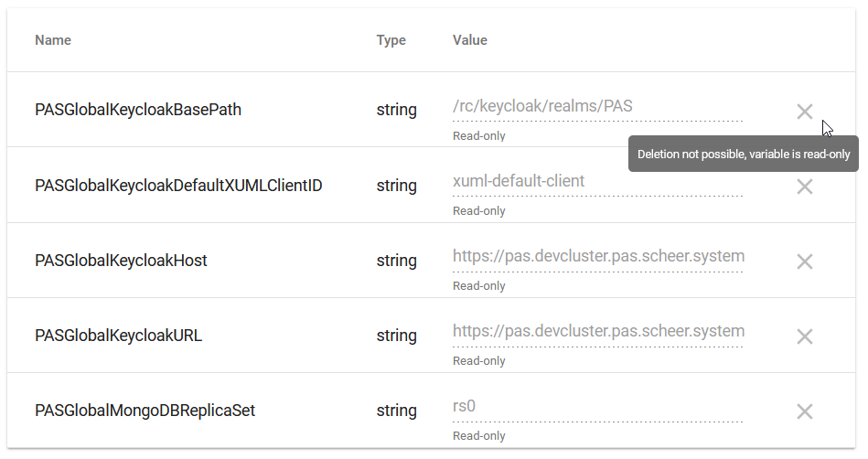Click delete X for PASGlobalKeycloakURL row
Image resolution: width=868 pixels, height=459 pixels.
coord(804,336)
